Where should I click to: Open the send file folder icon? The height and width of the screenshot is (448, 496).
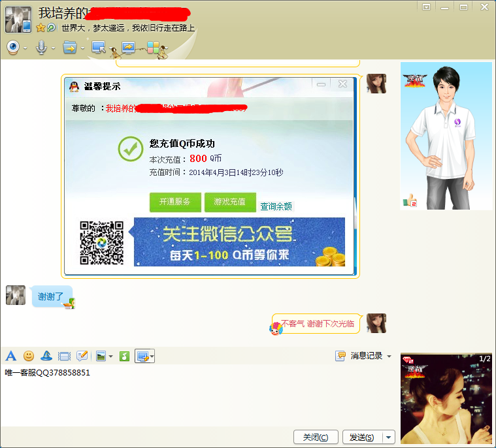(x=69, y=48)
